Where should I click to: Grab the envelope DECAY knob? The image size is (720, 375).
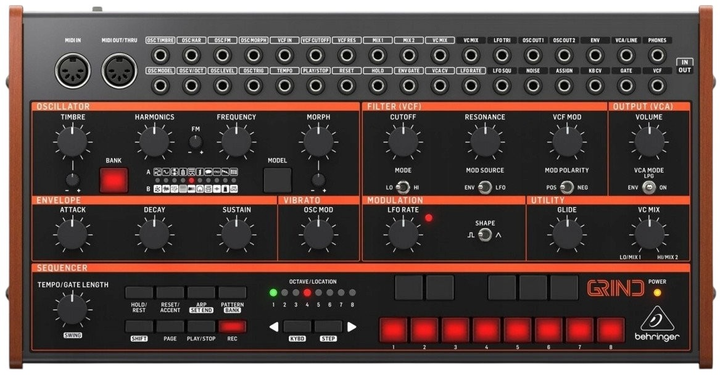tap(154, 235)
